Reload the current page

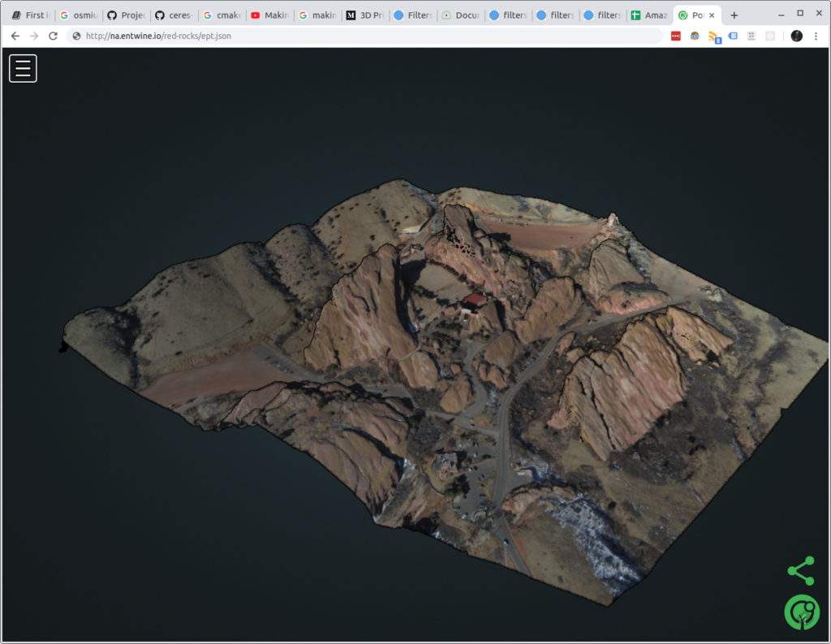click(53, 36)
